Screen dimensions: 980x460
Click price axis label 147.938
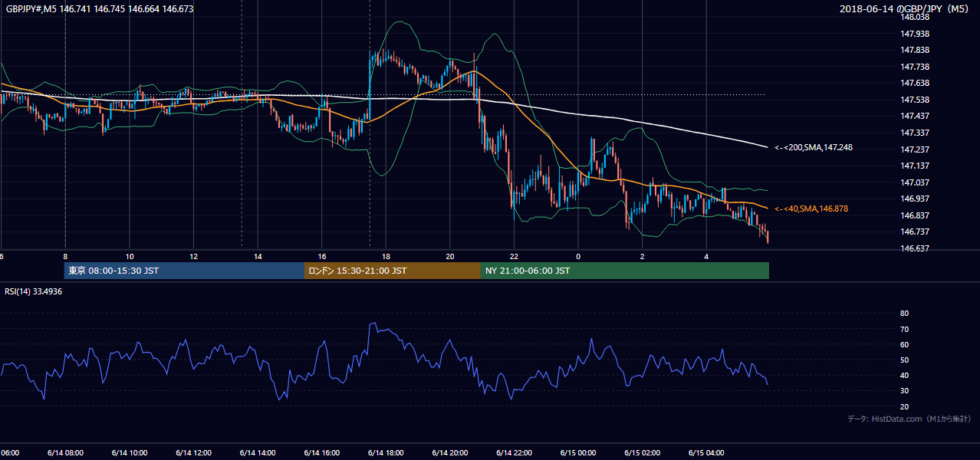tap(916, 34)
